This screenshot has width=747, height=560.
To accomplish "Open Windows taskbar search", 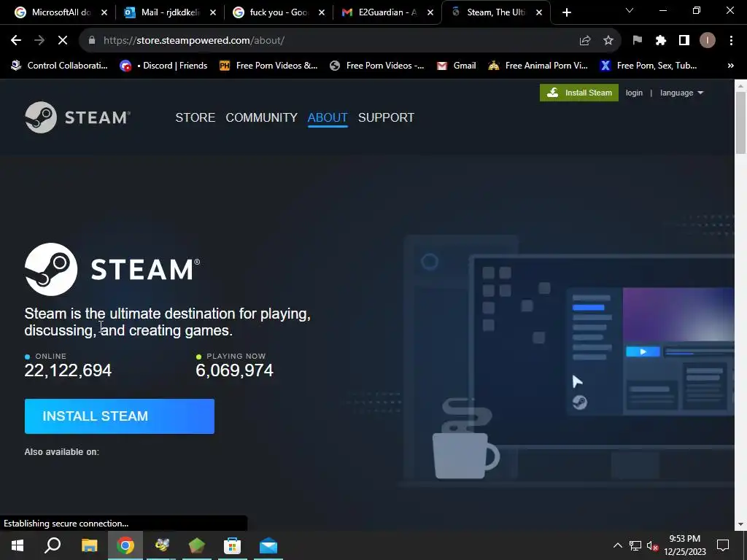I will (x=53, y=545).
